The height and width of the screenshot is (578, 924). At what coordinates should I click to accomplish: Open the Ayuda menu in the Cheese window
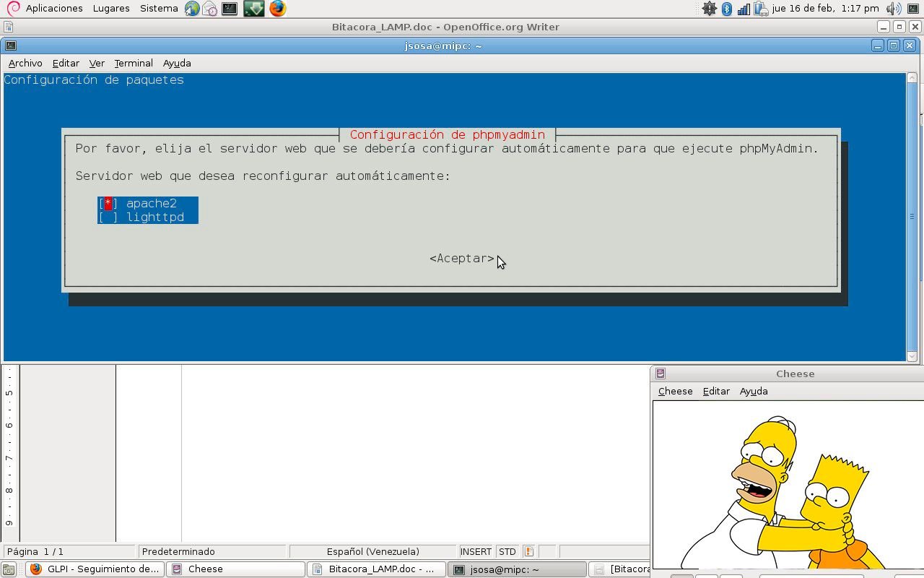click(754, 391)
